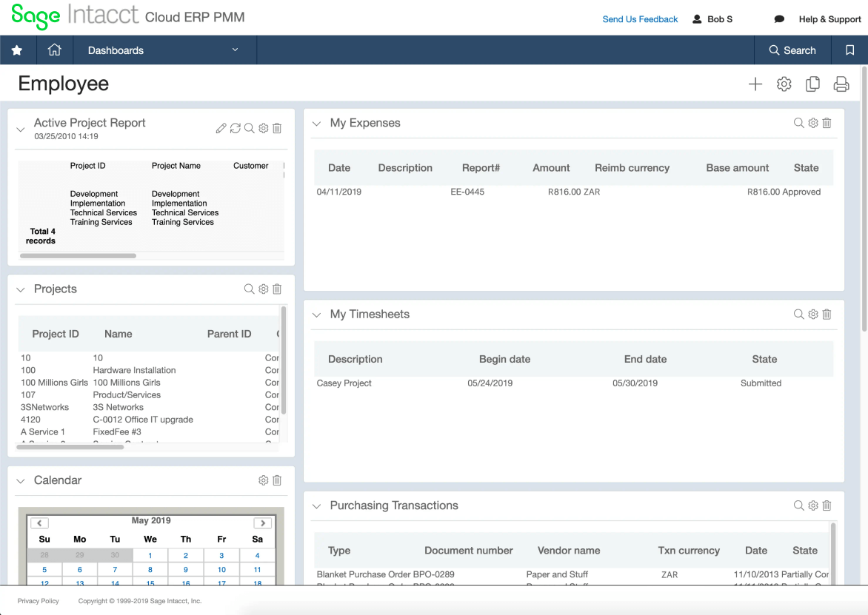The width and height of the screenshot is (868, 615).
Task: Click the chat bubble icon near Help & Support
Action: click(x=779, y=19)
